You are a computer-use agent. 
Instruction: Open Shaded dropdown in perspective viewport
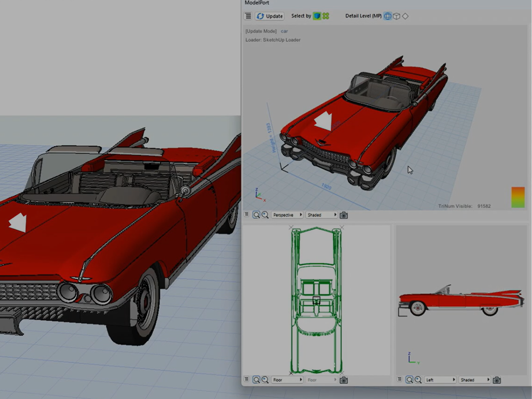tap(322, 215)
